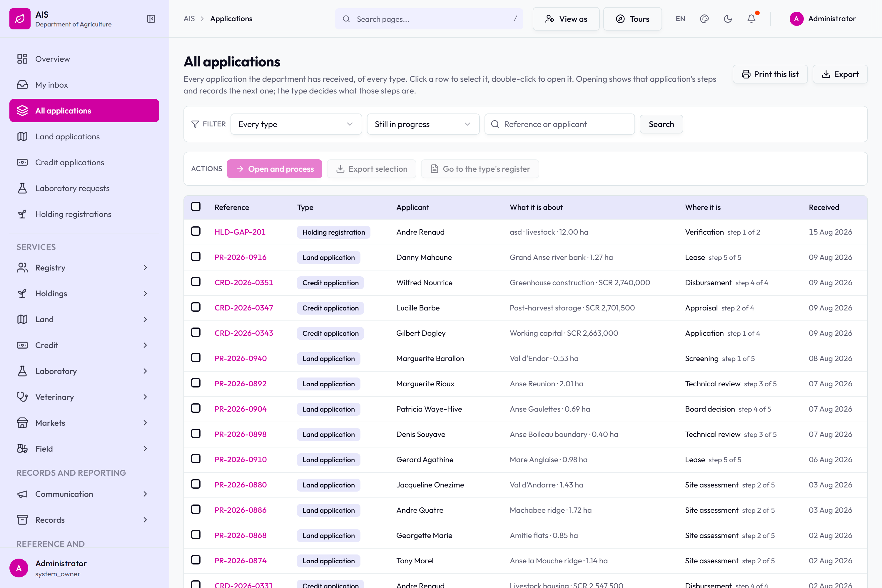Toggle the select-all checkbox in the table header
Screen dimensions: 882x588
pyautogui.click(x=196, y=207)
